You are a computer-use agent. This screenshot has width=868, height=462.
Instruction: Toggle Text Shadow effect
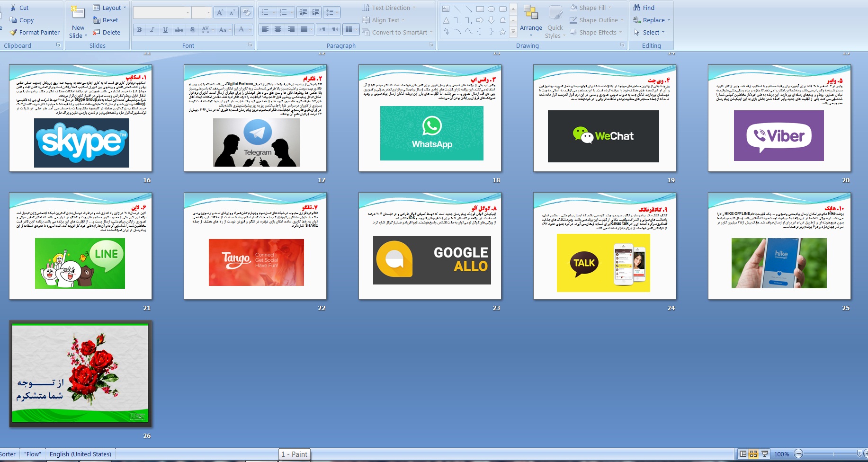(192, 29)
